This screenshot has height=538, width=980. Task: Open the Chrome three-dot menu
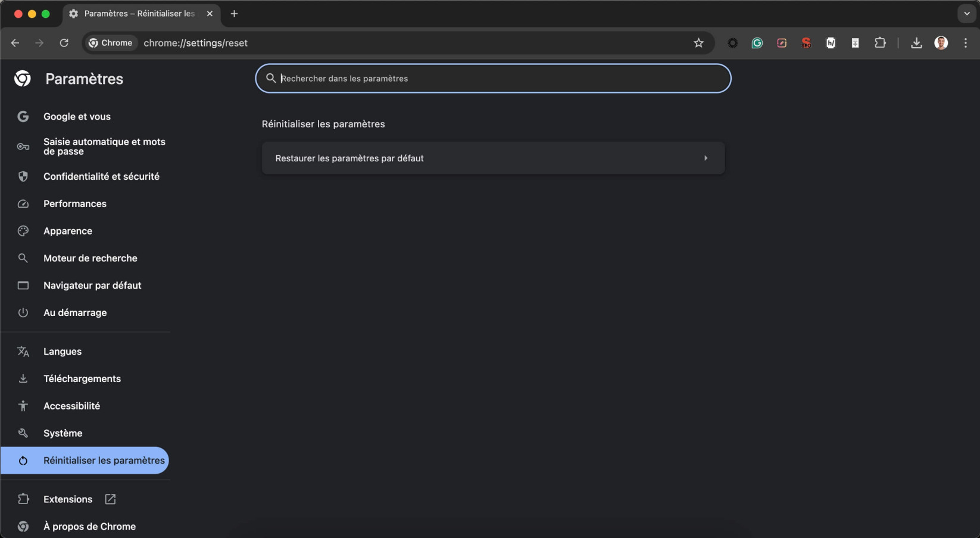tap(966, 43)
